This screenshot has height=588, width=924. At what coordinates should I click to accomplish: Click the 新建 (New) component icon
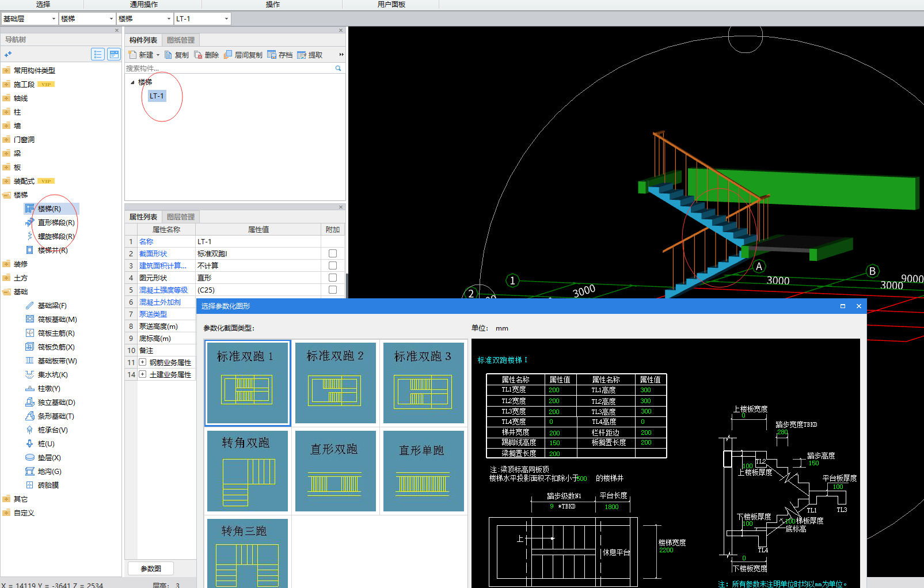click(x=133, y=55)
